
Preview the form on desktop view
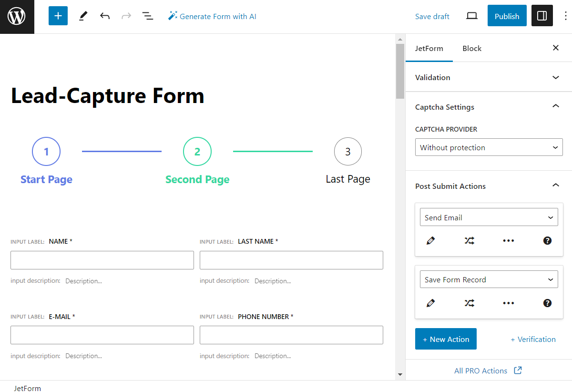[471, 16]
